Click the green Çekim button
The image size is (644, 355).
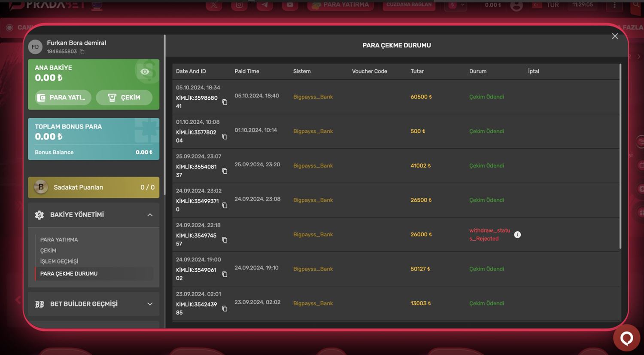coord(124,98)
